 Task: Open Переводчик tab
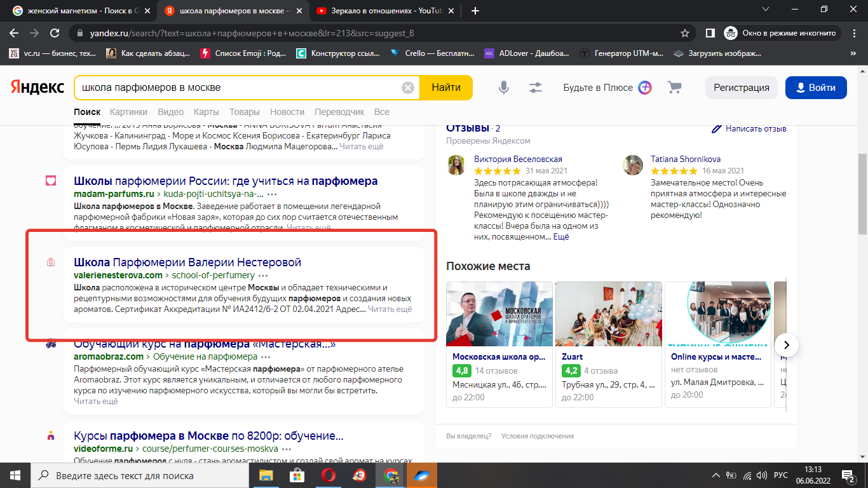click(339, 112)
